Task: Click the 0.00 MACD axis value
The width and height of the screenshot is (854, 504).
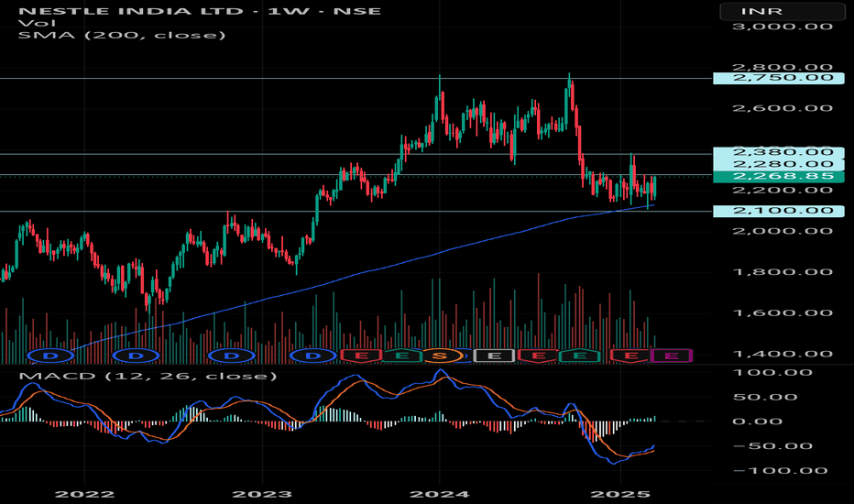Action: [x=758, y=422]
